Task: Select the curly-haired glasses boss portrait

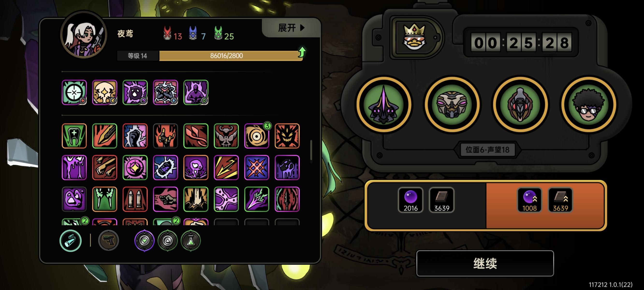Action: point(589,105)
